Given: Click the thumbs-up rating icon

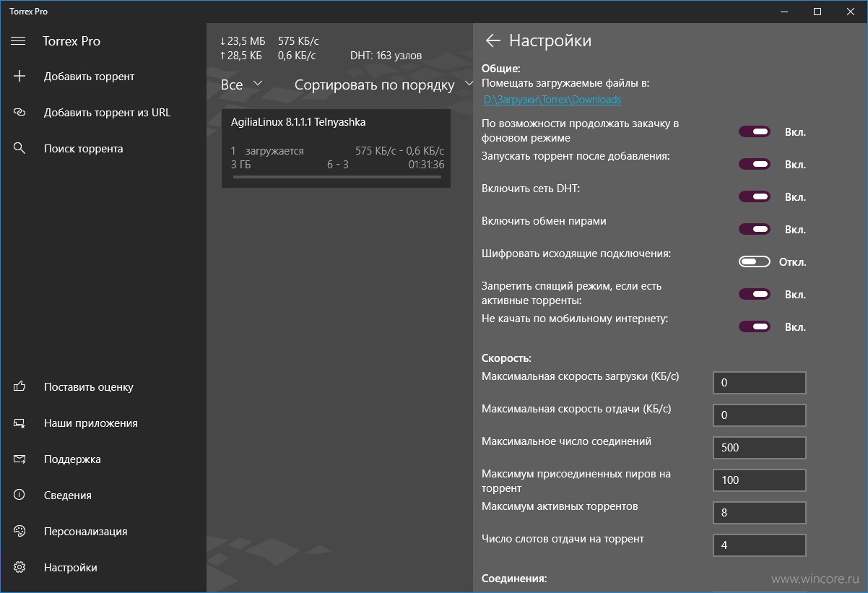Looking at the screenshot, I should [19, 387].
